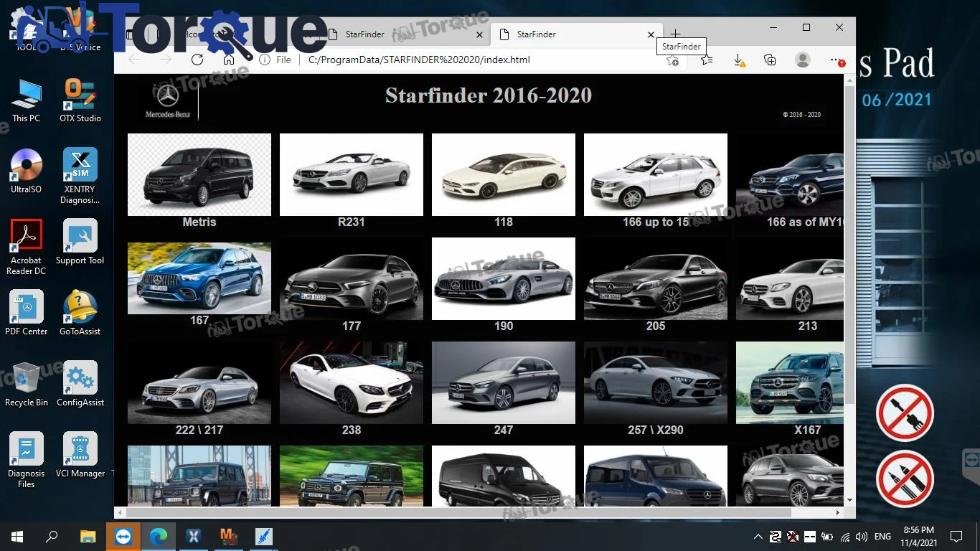Reload the StarFinder page
Screen dimensions: 980x551
click(197, 60)
